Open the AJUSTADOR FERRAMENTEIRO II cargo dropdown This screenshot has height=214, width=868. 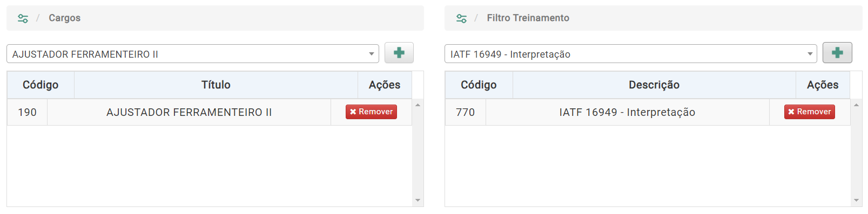[x=193, y=54]
